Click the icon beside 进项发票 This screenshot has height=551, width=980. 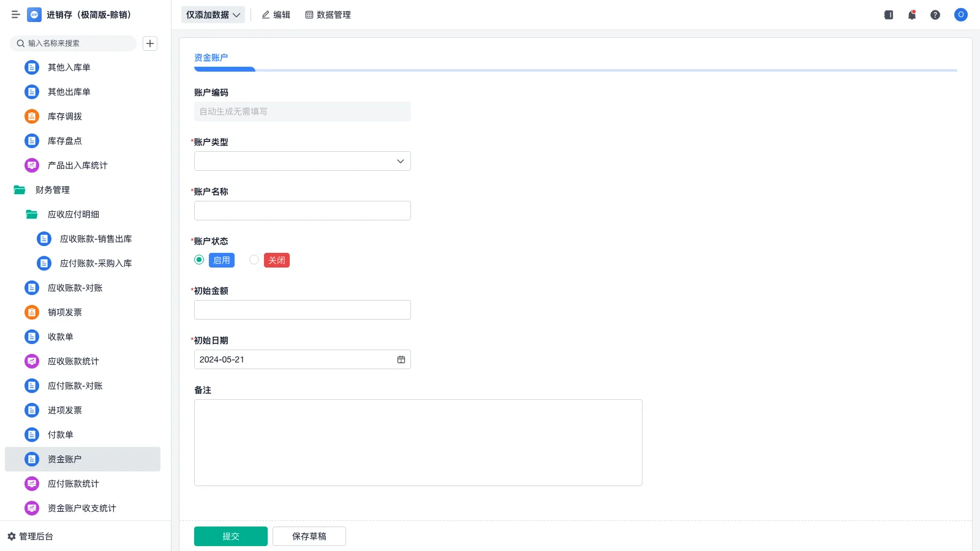(32, 410)
